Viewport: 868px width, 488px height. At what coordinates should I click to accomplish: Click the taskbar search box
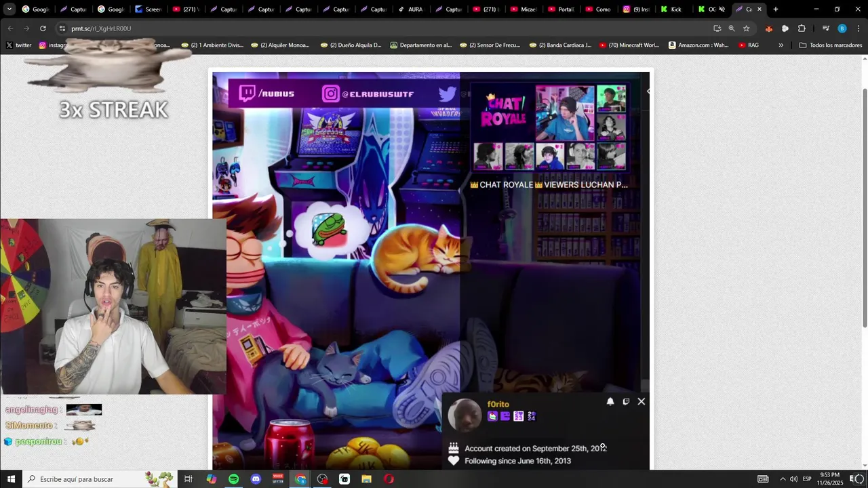tap(100, 479)
